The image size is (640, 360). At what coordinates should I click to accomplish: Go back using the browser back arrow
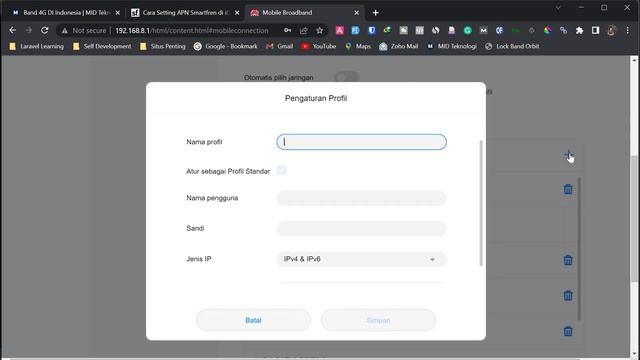pos(12,31)
